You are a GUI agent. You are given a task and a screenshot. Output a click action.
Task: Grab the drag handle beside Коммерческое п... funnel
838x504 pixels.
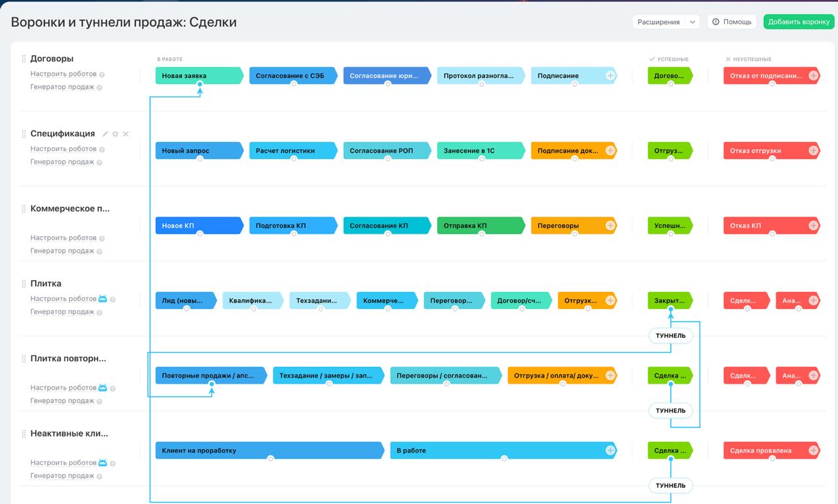(x=24, y=209)
